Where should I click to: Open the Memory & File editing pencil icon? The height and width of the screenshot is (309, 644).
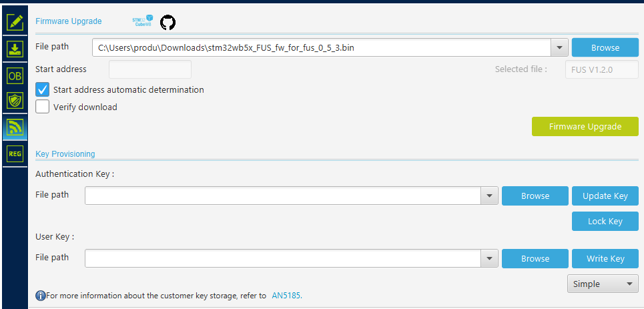pyautogui.click(x=15, y=22)
